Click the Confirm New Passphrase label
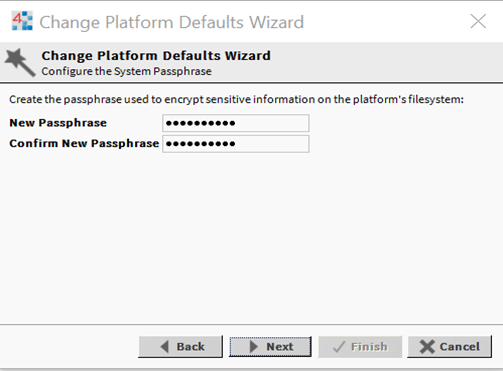 tap(84, 143)
